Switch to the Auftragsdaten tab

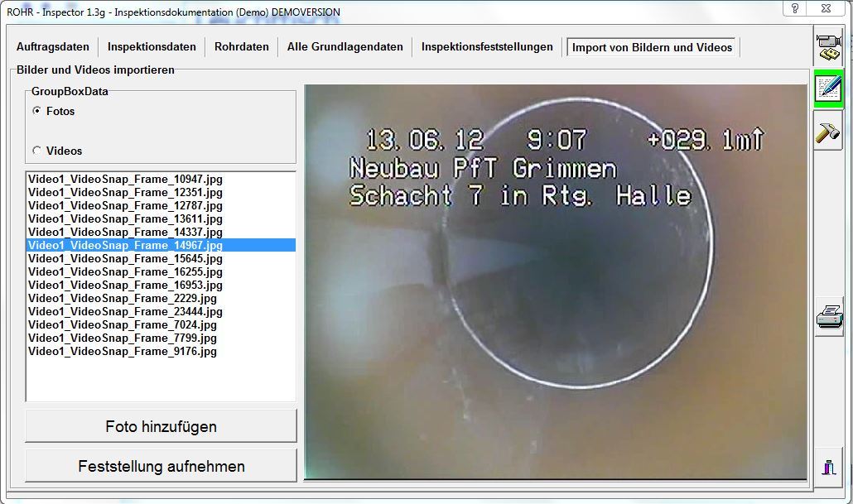[53, 47]
